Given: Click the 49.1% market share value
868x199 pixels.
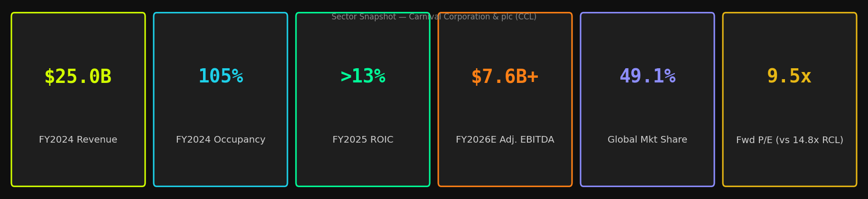Looking at the screenshot, I should (647, 77).
